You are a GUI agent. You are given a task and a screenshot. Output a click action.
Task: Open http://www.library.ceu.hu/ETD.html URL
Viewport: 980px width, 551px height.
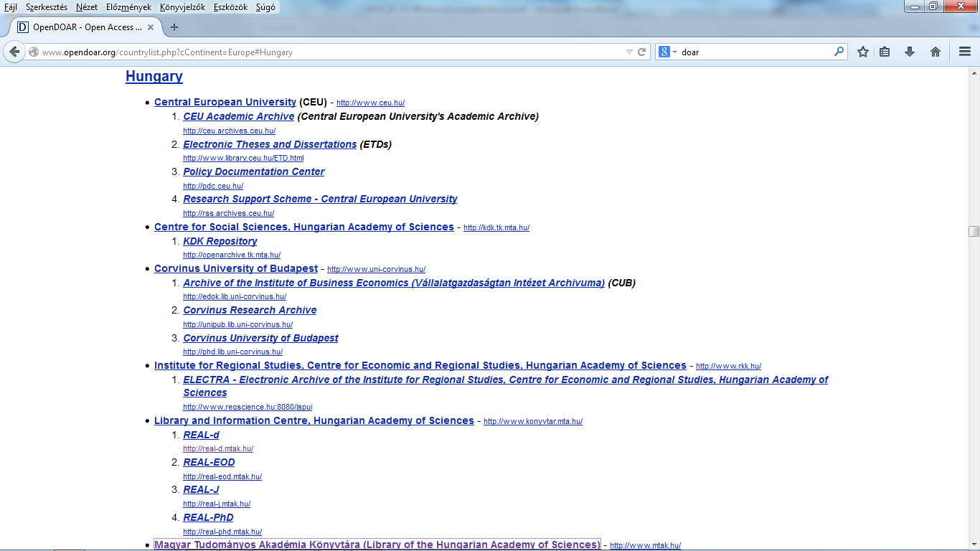click(x=243, y=158)
